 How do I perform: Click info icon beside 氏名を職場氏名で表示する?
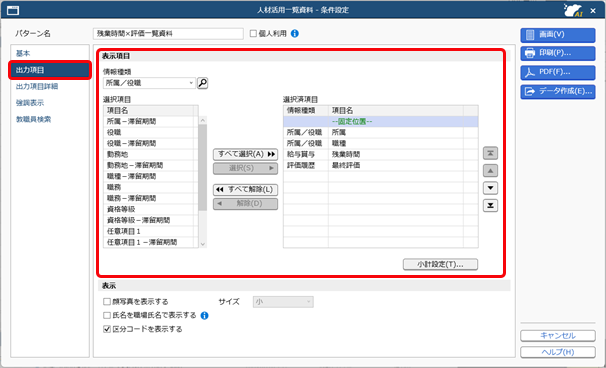pos(204,316)
